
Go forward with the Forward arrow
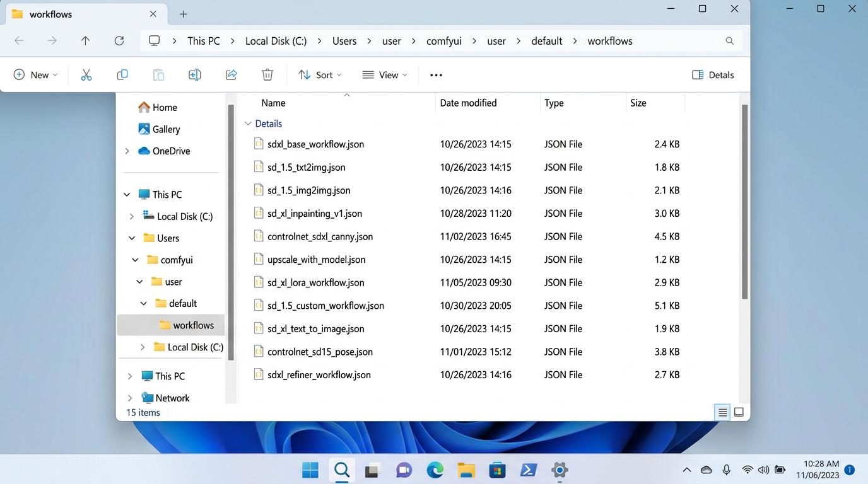point(52,41)
